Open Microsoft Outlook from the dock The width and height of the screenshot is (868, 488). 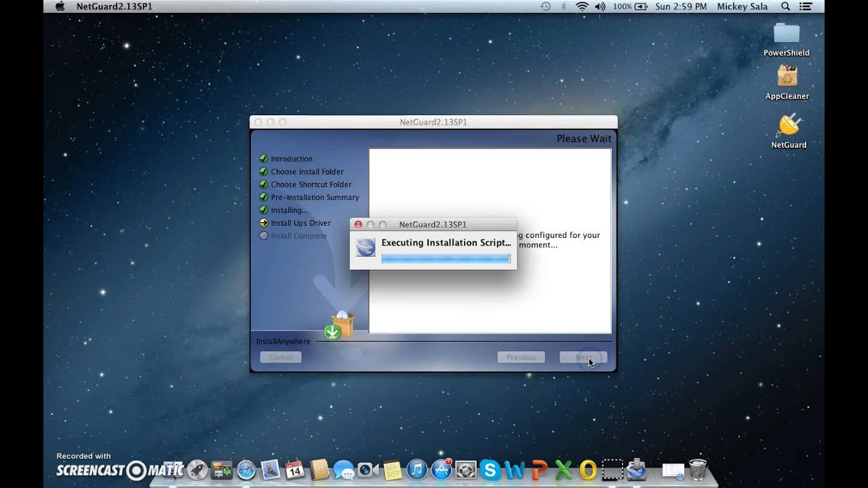coord(588,470)
